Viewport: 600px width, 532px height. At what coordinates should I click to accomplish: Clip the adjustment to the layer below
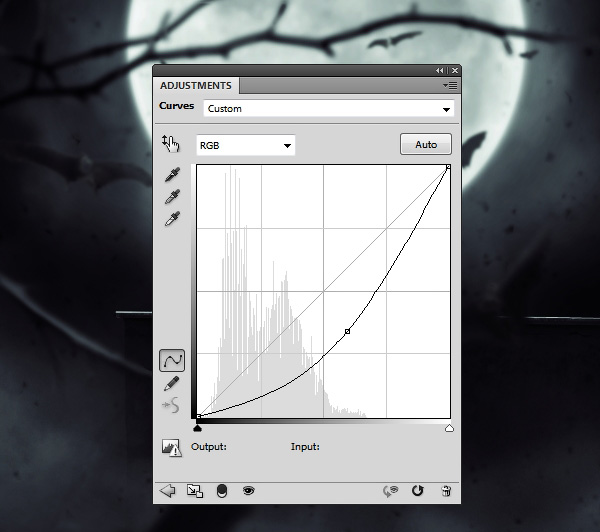click(222, 491)
